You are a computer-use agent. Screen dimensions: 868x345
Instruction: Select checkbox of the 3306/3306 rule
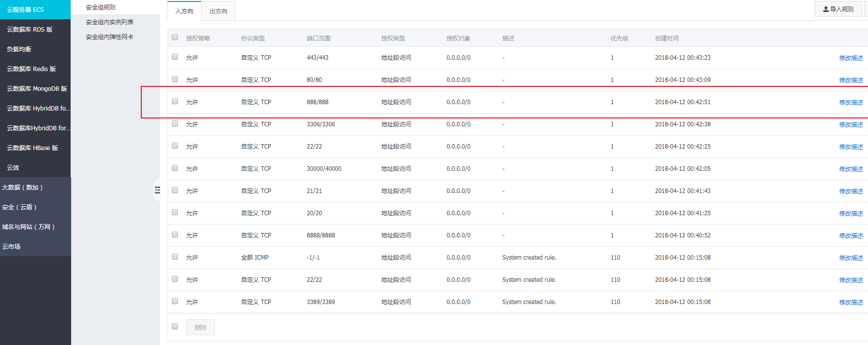175,124
